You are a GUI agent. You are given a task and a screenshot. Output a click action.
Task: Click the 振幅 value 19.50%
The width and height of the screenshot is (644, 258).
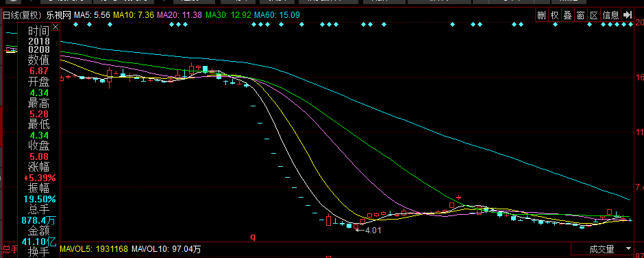(40, 199)
